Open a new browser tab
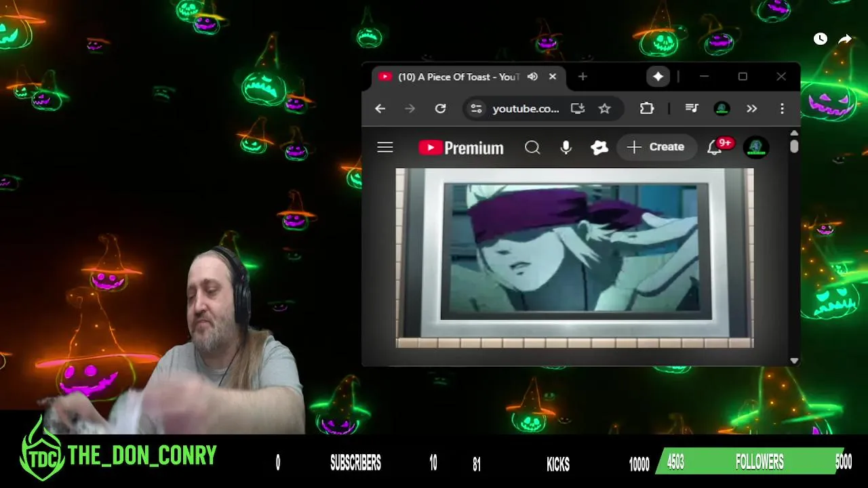 582,77
